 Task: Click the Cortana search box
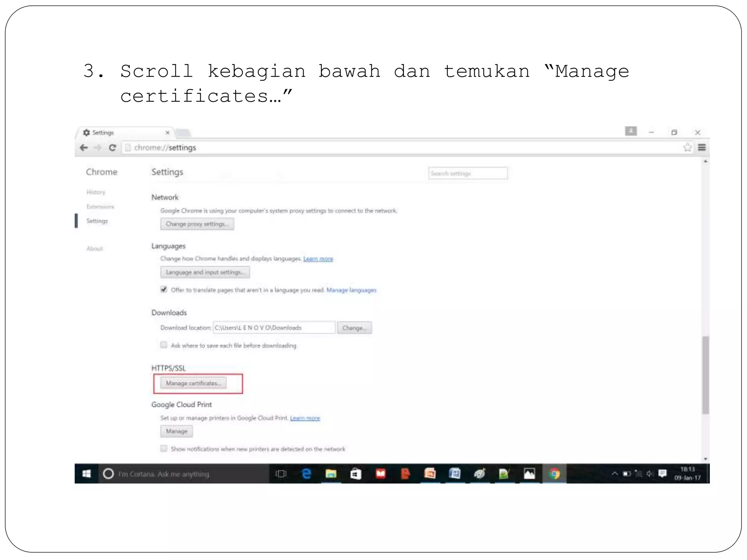(184, 474)
